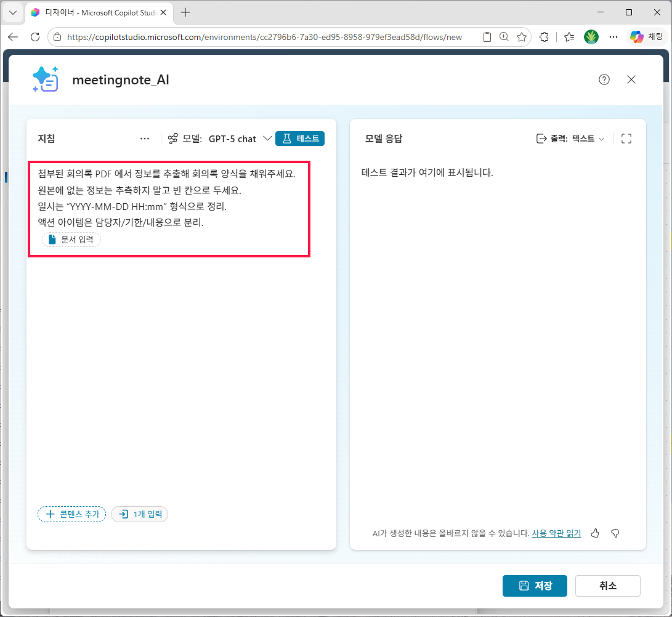
Task: Edit the meetingnote_AI title
Action: pyautogui.click(x=121, y=79)
